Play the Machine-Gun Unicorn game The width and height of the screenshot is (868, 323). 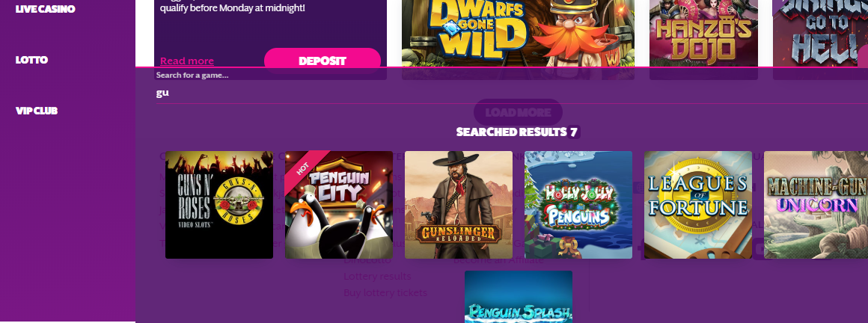pos(816,205)
